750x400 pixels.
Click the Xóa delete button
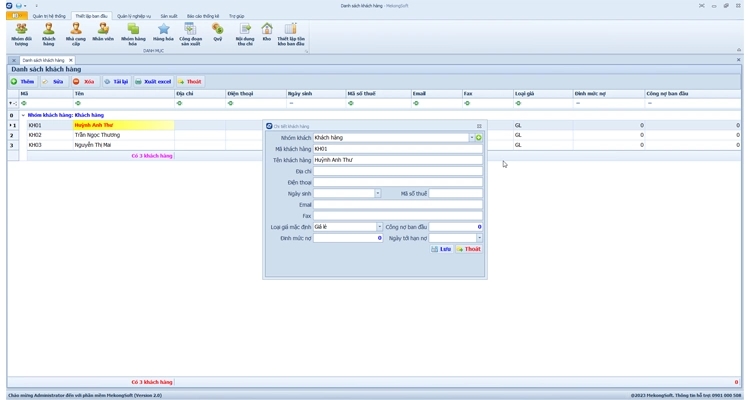(x=84, y=81)
